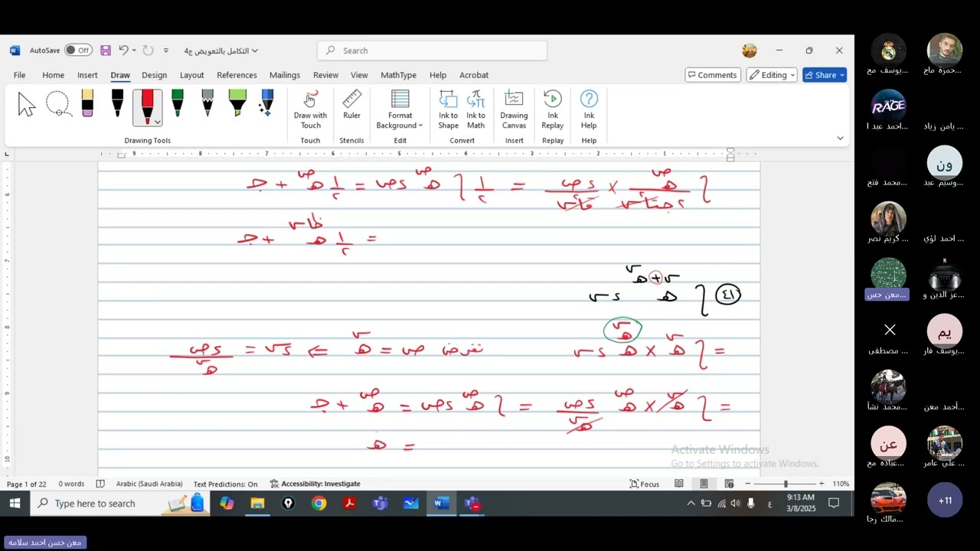Click the 110% zoom level

coord(841,484)
